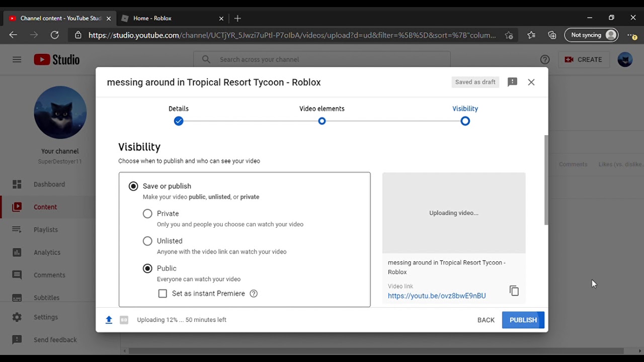The width and height of the screenshot is (644, 362).
Task: Click the Playlists list icon
Action: tap(17, 229)
